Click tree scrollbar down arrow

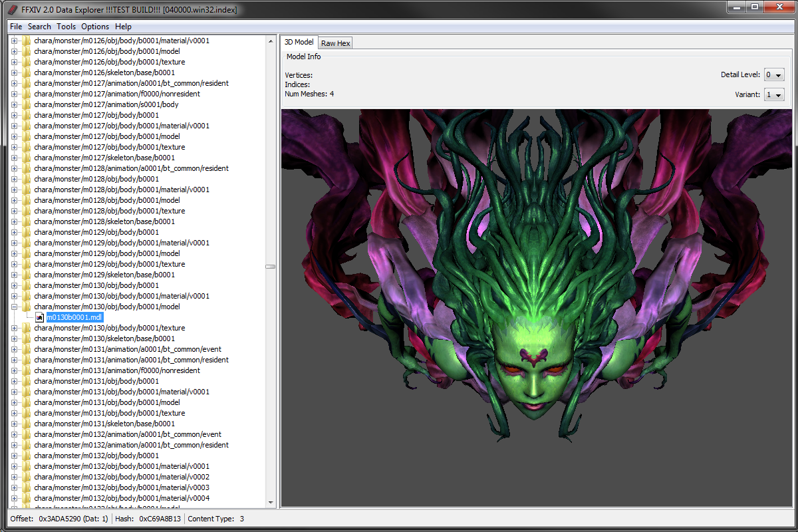(271, 503)
